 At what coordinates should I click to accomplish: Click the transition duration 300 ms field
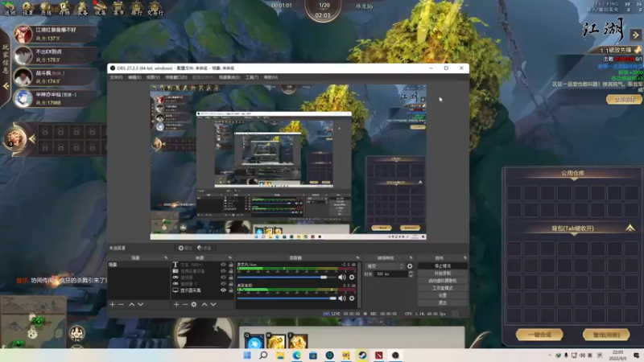391,274
